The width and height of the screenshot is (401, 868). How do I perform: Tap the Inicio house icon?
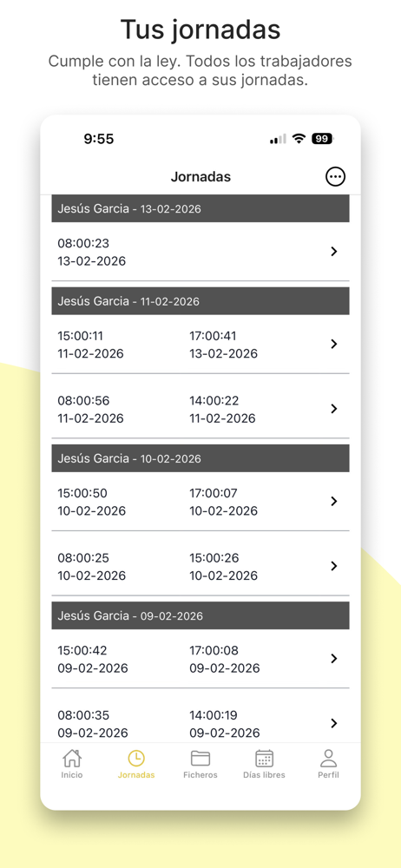(x=72, y=758)
